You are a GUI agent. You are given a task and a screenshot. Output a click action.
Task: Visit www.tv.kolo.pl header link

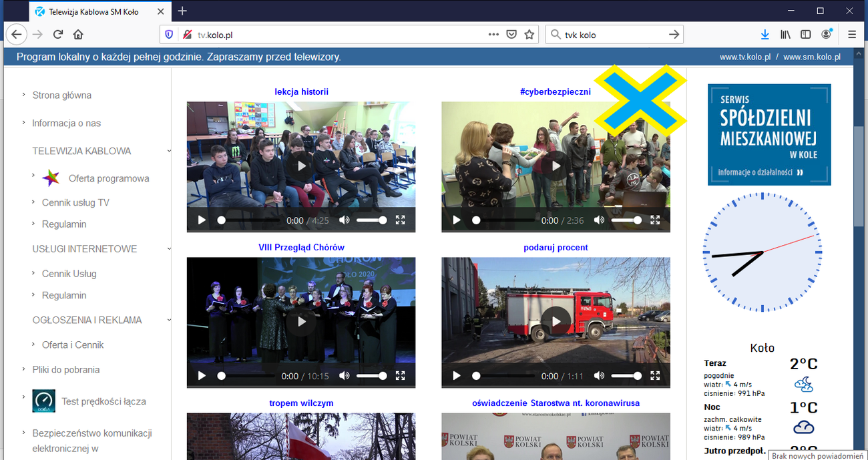pos(745,57)
